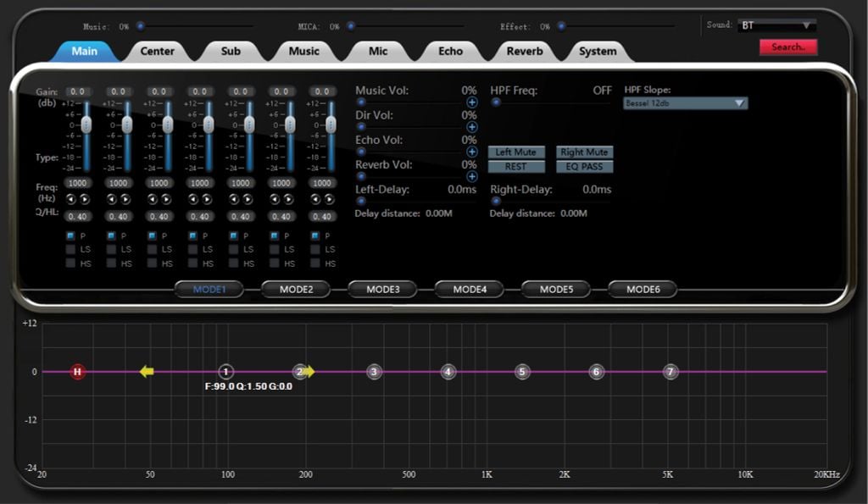Viewport: 868px width, 504px height.
Task: Toggle the P checkbox for EQ band 7
Action: [315, 235]
